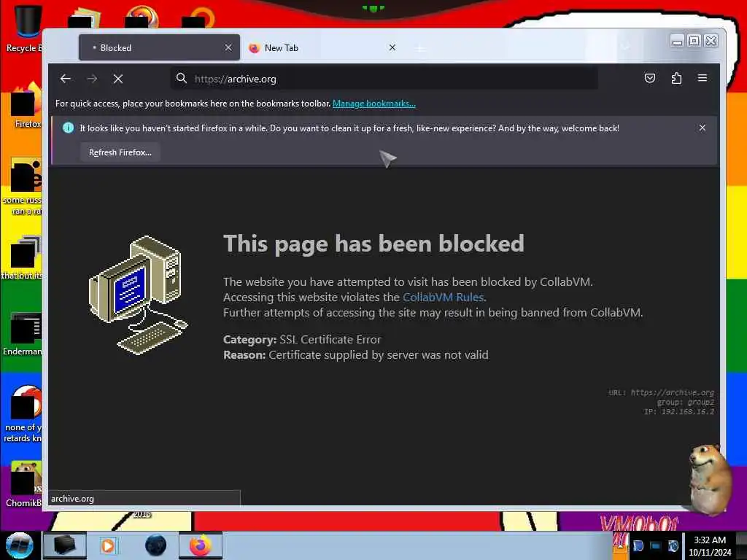747x560 pixels.
Task: Click the black box taskbar item
Action: click(x=65, y=545)
